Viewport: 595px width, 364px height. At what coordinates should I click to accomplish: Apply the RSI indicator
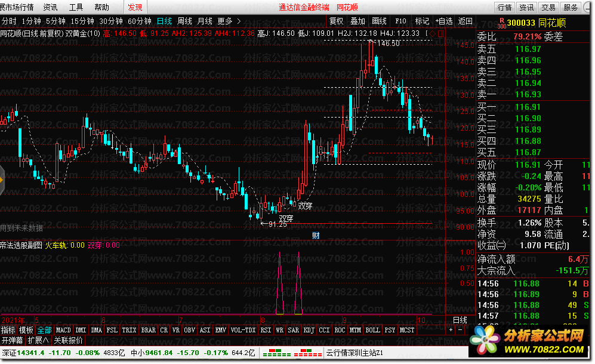pos(266,330)
